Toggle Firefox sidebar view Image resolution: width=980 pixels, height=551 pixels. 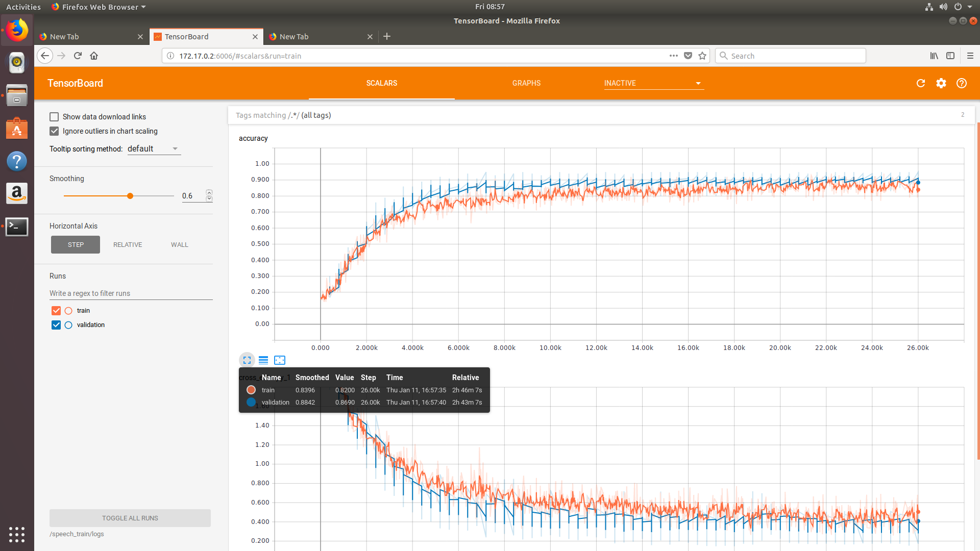950,56
